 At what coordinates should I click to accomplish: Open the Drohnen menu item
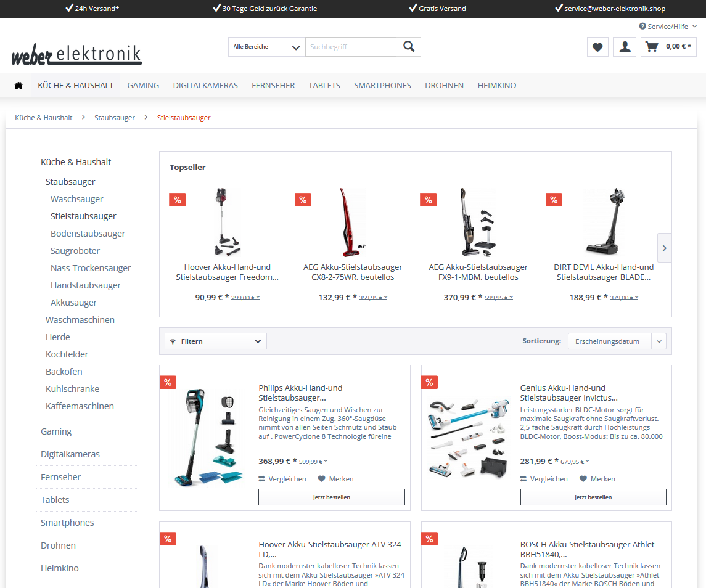click(x=445, y=86)
